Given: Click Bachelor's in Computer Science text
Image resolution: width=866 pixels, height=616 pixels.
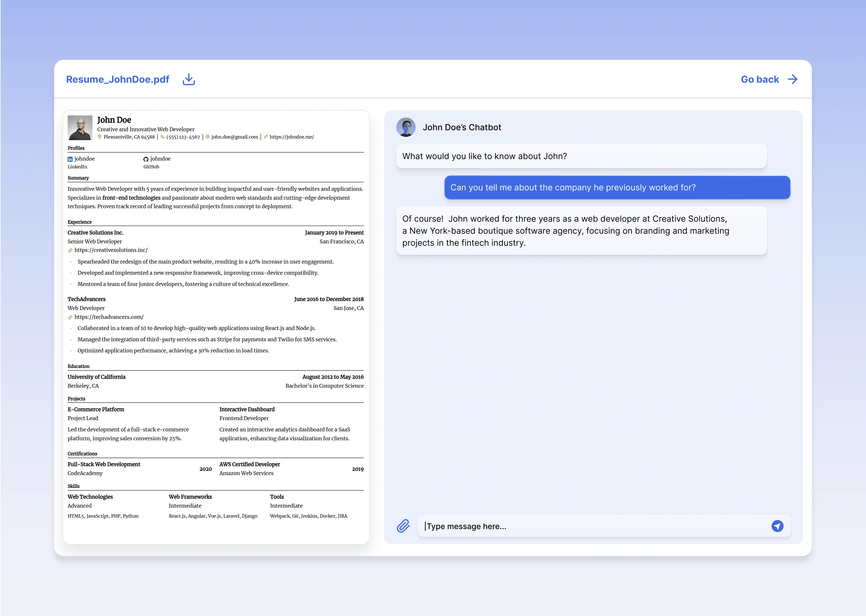Looking at the screenshot, I should point(325,386).
